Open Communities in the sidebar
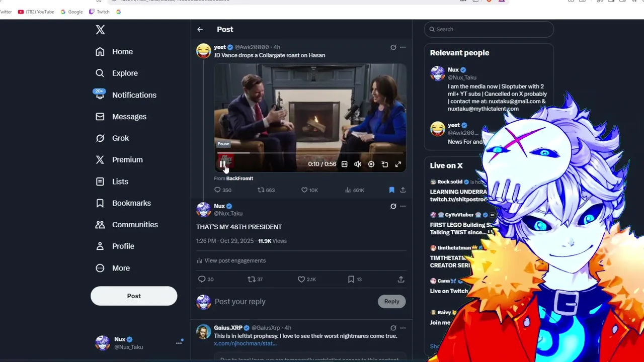644x362 pixels. (x=127, y=224)
